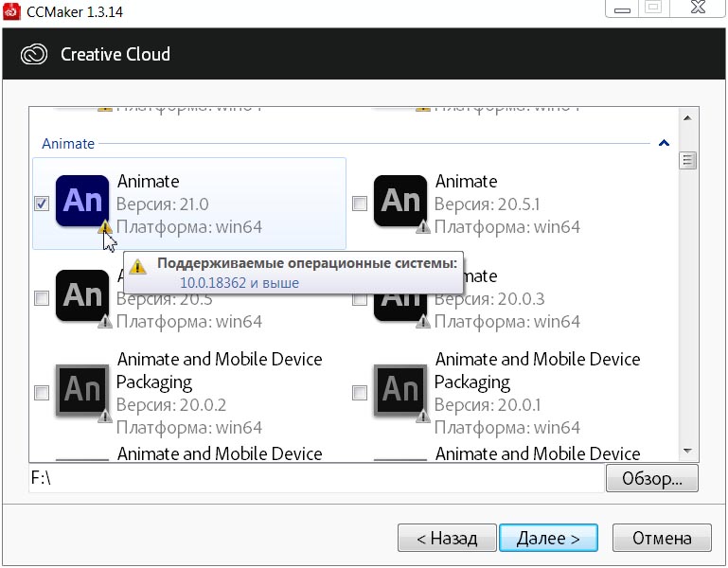Screen dimensions: 728x568
Task: Click warning triangle on version 20.0.2 icon
Action: 105,417
